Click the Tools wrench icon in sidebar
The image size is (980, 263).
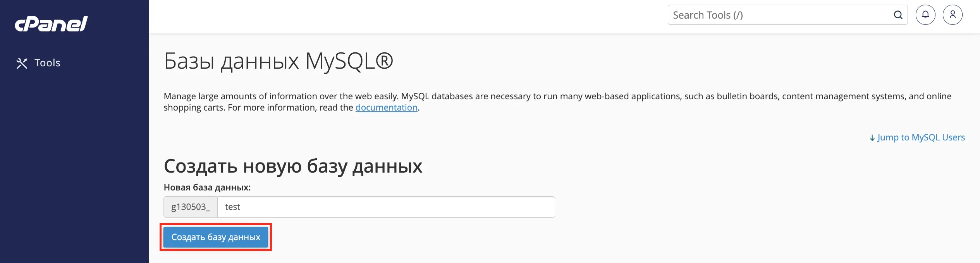[22, 63]
